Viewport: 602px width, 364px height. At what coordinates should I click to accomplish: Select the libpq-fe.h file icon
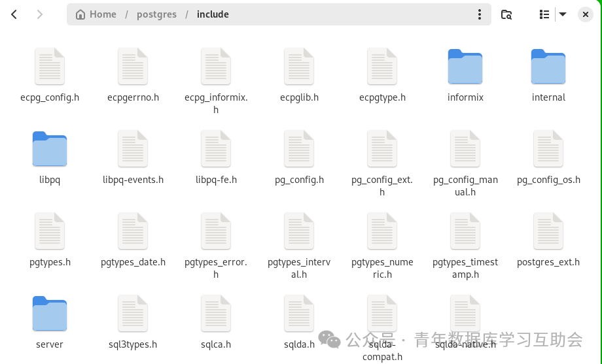click(x=216, y=149)
